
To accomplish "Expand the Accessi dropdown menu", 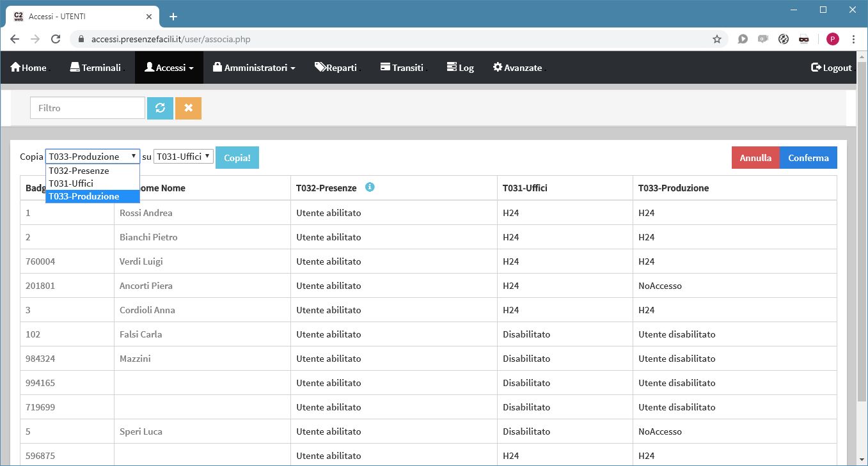I will (x=169, y=68).
